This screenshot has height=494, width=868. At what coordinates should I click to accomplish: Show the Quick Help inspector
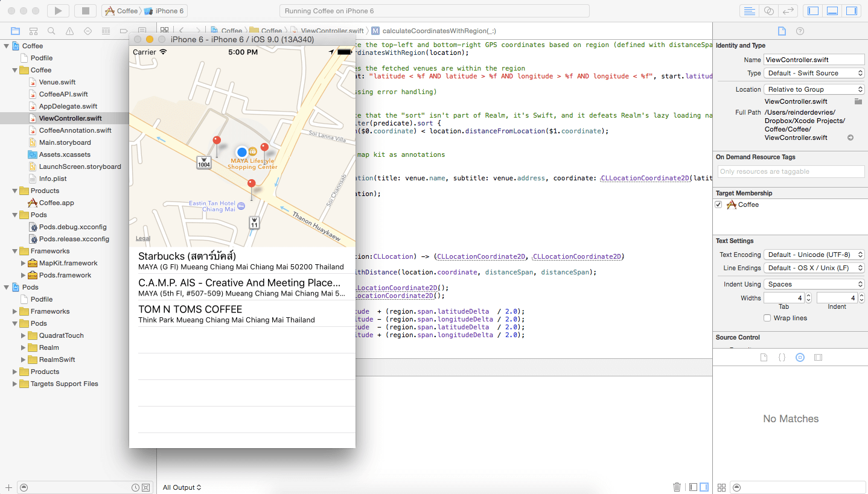coord(800,31)
